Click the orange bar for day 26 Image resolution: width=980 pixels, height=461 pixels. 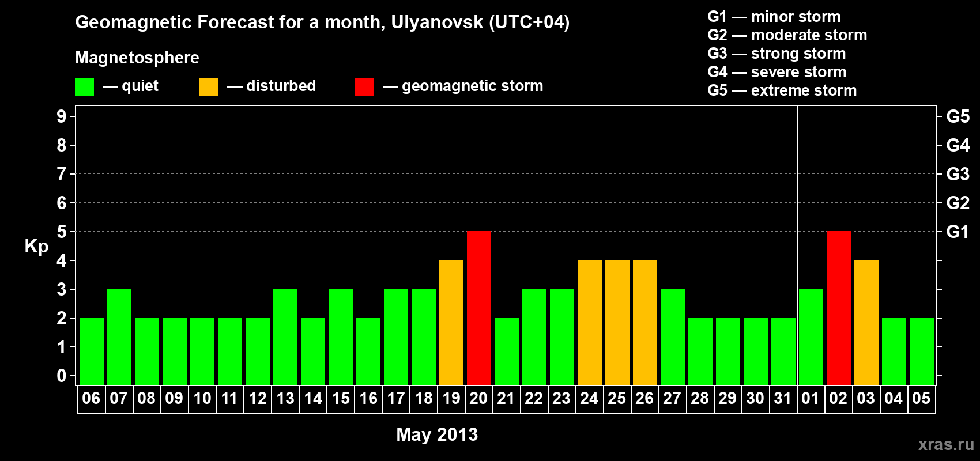(645, 322)
